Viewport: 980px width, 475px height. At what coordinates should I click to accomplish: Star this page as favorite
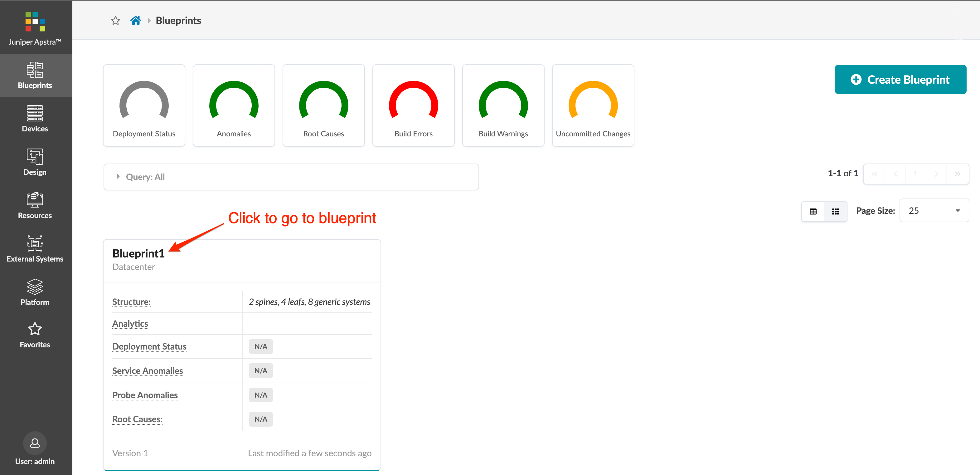click(x=116, y=21)
